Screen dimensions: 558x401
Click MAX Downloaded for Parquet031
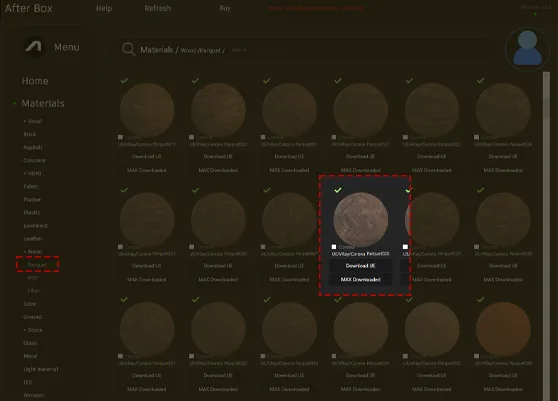coord(147,389)
